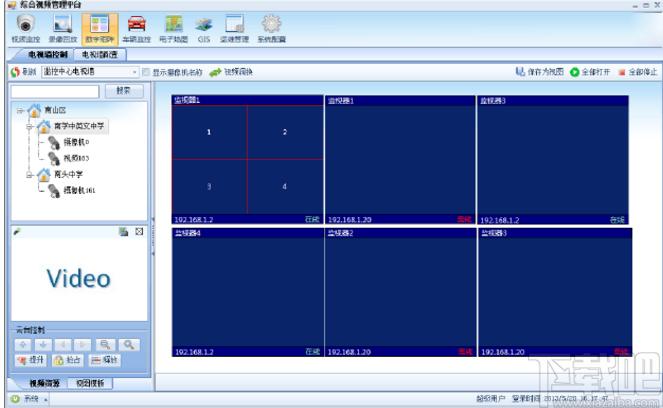Click the red Stop All icon
This screenshot has height=408, width=663.
pyautogui.click(x=622, y=72)
